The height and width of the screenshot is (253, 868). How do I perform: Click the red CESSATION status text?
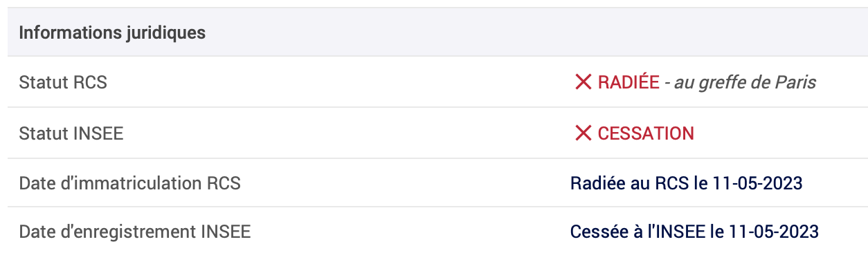click(x=646, y=133)
